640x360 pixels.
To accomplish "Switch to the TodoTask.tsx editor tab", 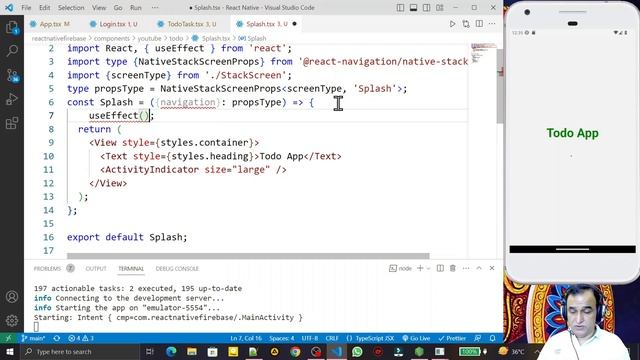I will tap(187, 24).
